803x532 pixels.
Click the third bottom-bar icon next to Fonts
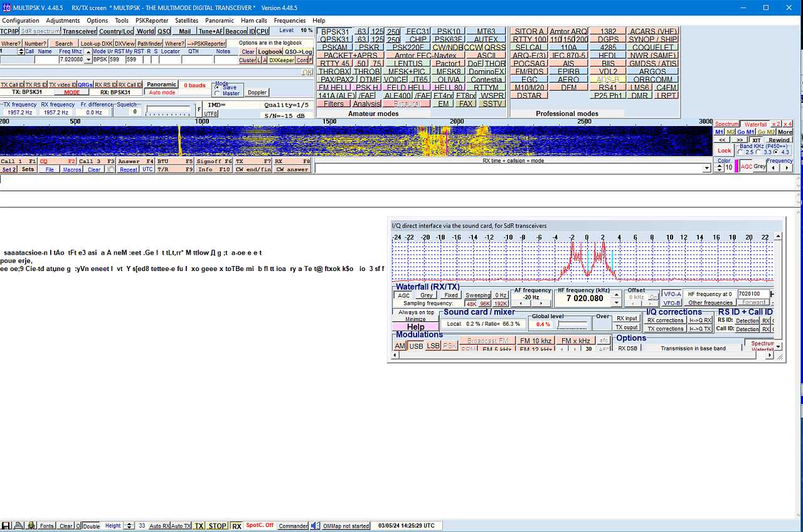(x=30, y=526)
